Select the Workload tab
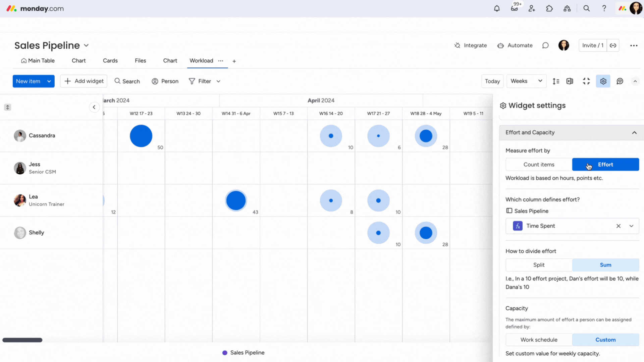644x362 pixels. tap(201, 61)
